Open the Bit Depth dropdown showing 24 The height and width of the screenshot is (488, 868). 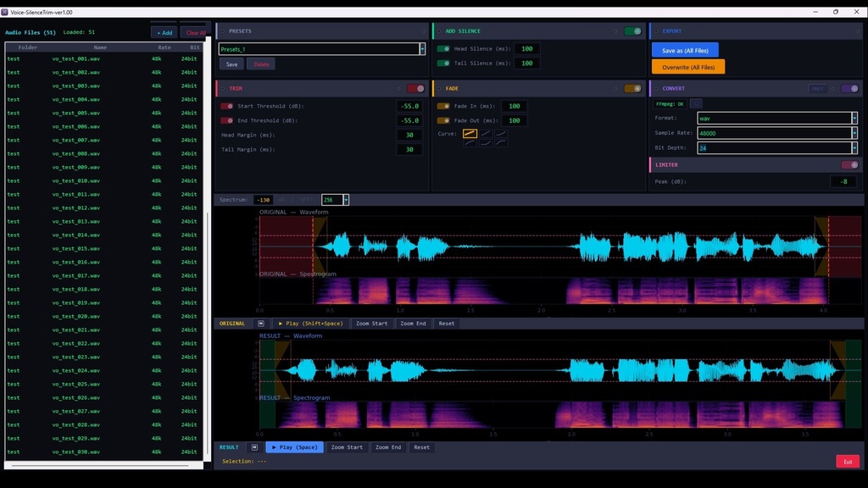pos(854,147)
